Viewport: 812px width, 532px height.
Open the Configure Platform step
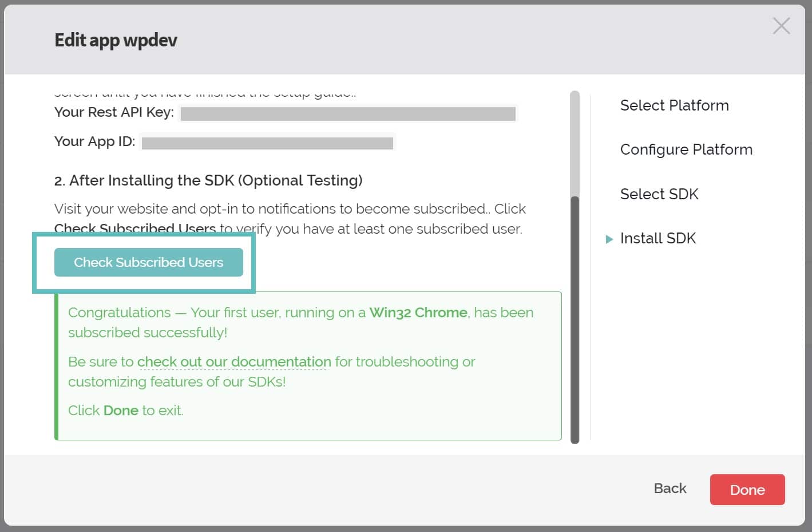tap(686, 149)
